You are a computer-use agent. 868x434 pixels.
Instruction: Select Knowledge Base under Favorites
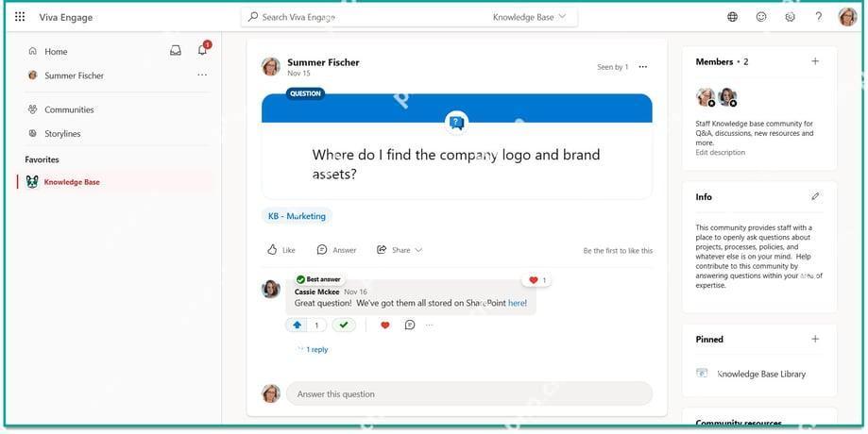pyautogui.click(x=116, y=182)
